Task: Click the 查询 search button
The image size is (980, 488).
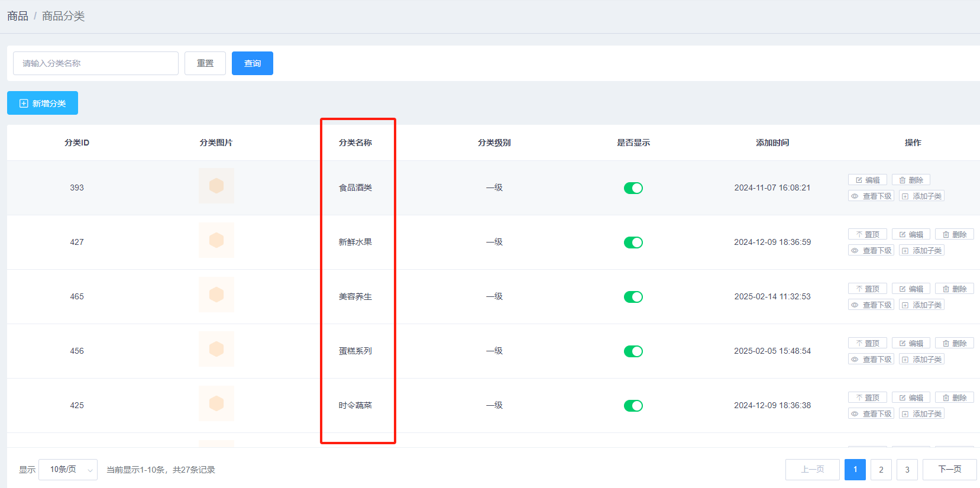Action: pyautogui.click(x=252, y=63)
